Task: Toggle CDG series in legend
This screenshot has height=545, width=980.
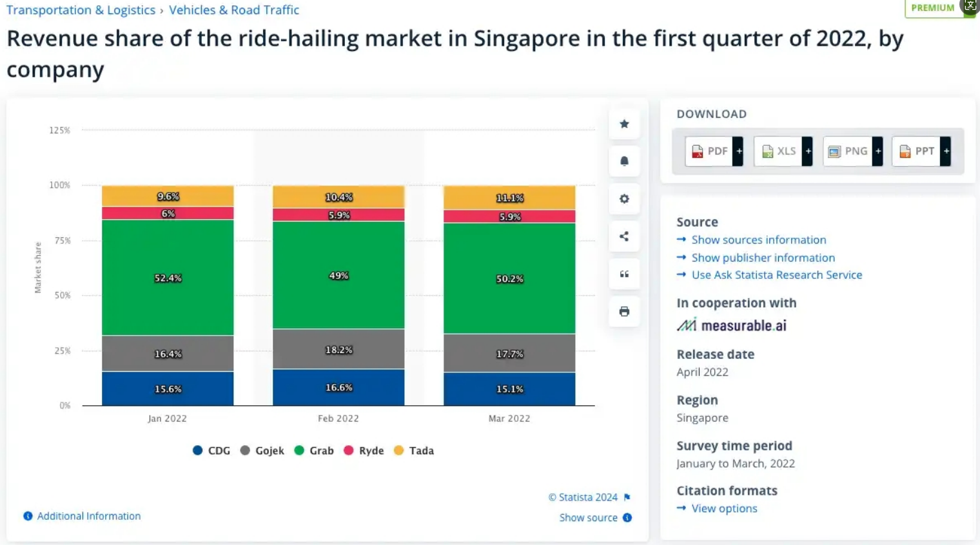Action: (211, 451)
